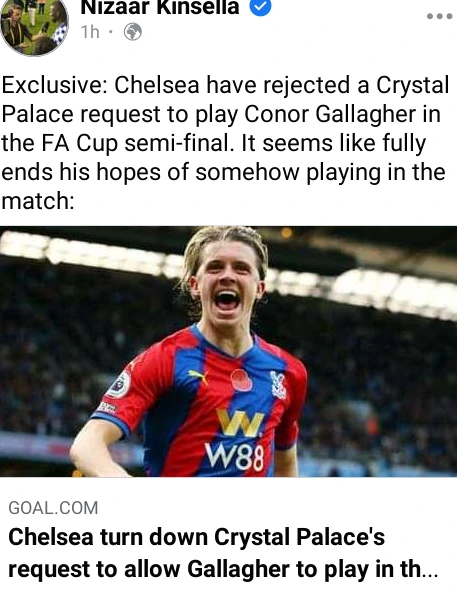Click the blue verified badge icon
This screenshot has width=457, height=589.
pyautogui.click(x=261, y=7)
